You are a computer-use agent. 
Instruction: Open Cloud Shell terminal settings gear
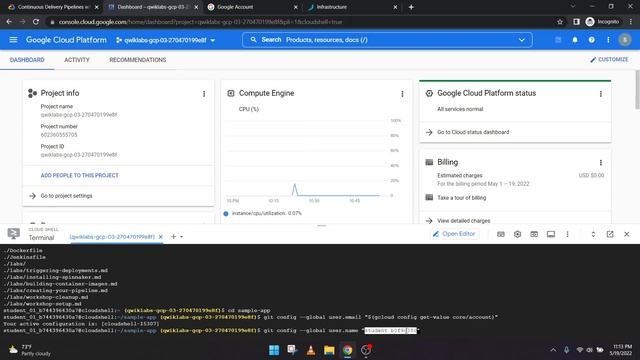click(518, 234)
